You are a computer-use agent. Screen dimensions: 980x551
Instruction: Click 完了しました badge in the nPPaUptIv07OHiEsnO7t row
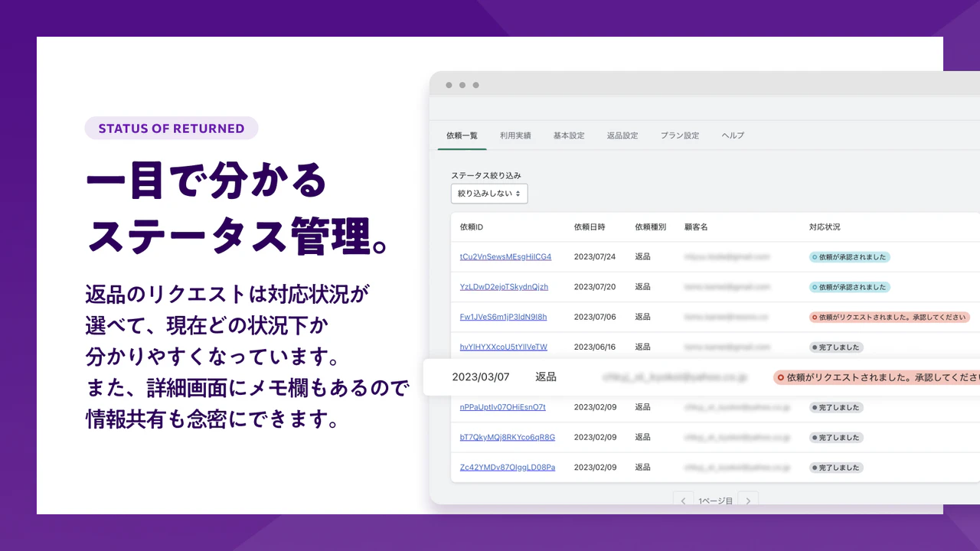836,408
